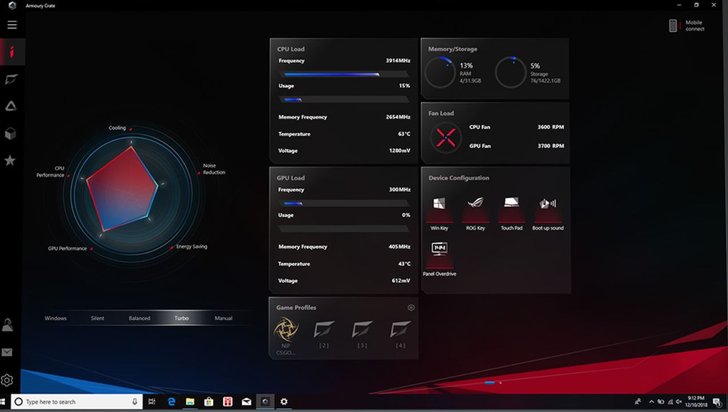This screenshot has height=412, width=728.
Task: Select the NiP CSGO game profile
Action: coord(286,335)
